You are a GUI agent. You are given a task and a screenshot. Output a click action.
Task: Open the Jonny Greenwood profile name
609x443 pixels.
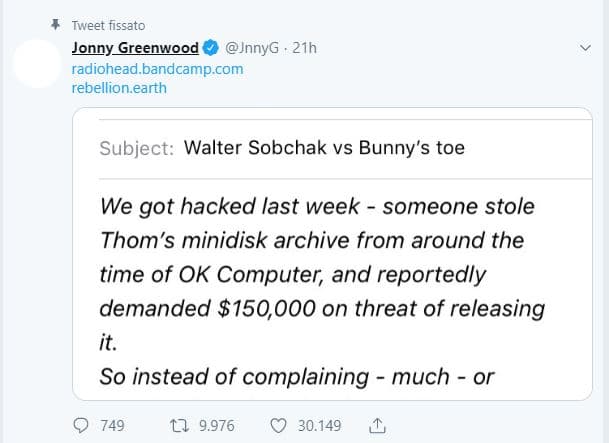click(x=135, y=49)
